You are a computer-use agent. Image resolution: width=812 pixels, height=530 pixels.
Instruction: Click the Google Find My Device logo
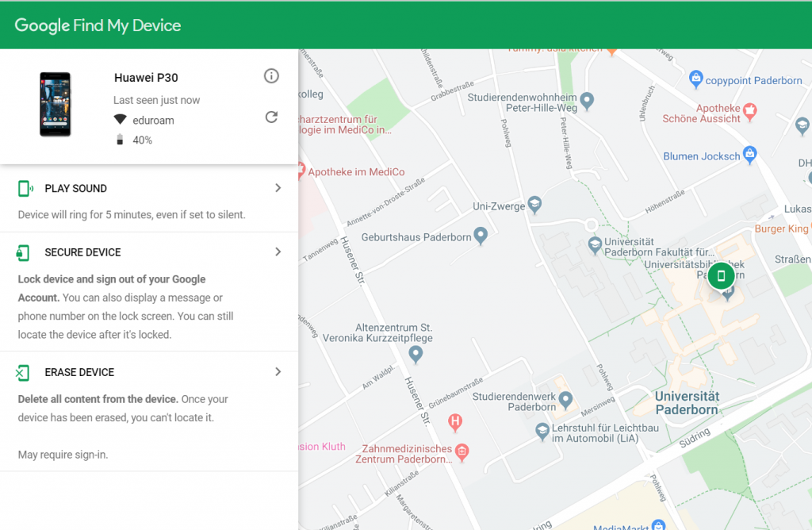98,25
